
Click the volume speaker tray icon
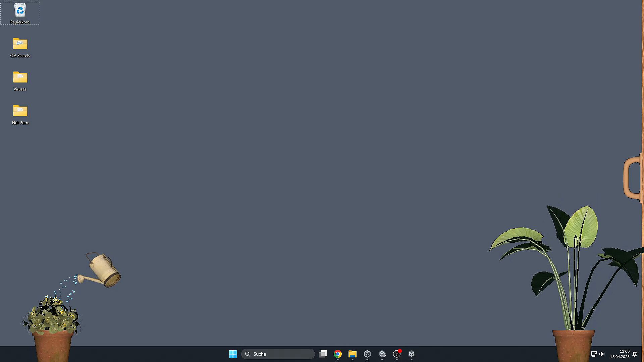[602, 354]
